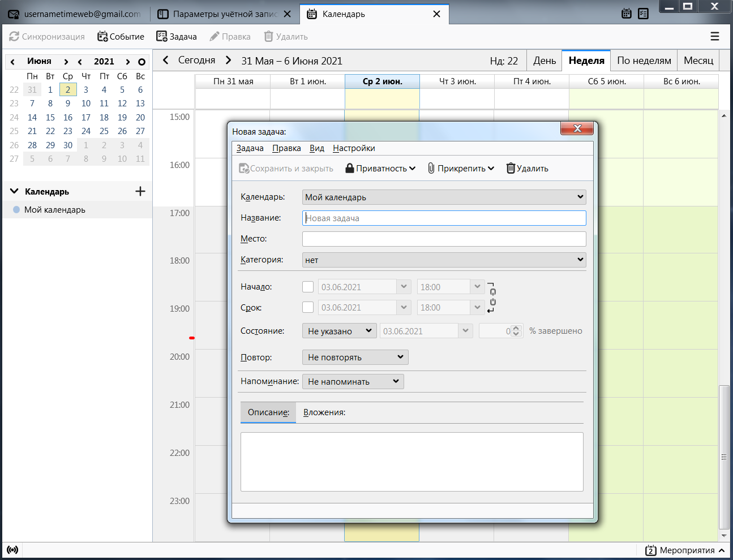This screenshot has height=560, width=733.
Task: Click the calendar tab icon in the top right
Action: coord(626,14)
